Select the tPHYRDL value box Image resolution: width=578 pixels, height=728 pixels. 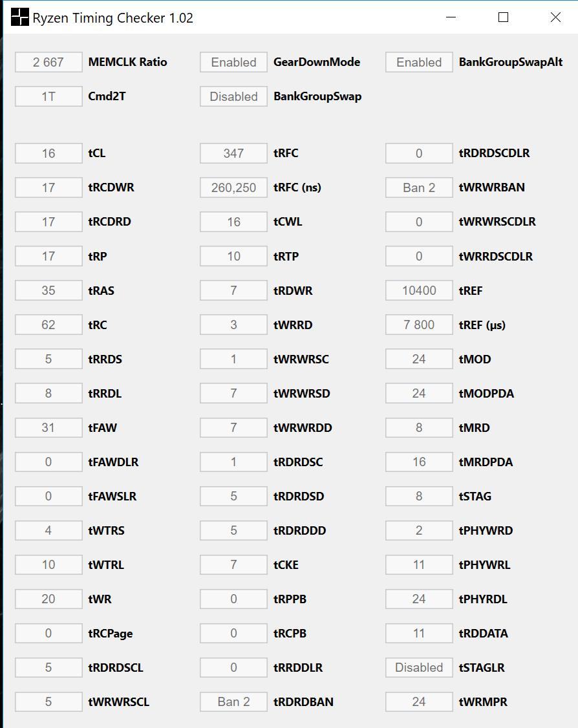(x=419, y=599)
